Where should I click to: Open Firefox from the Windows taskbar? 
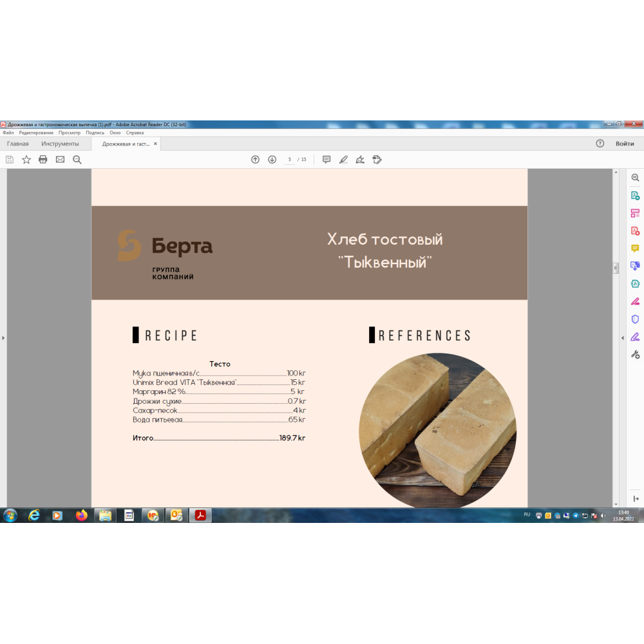[81, 515]
